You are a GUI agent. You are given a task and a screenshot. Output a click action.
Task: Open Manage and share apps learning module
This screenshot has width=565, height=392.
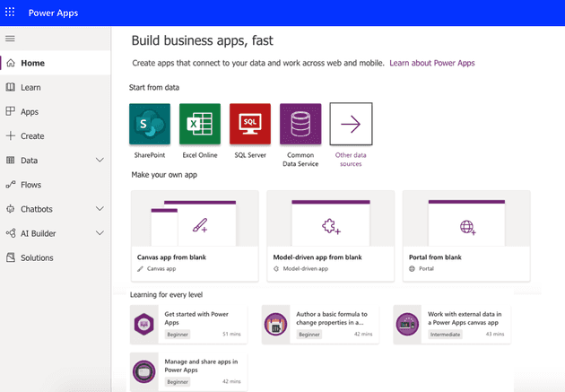point(189,371)
